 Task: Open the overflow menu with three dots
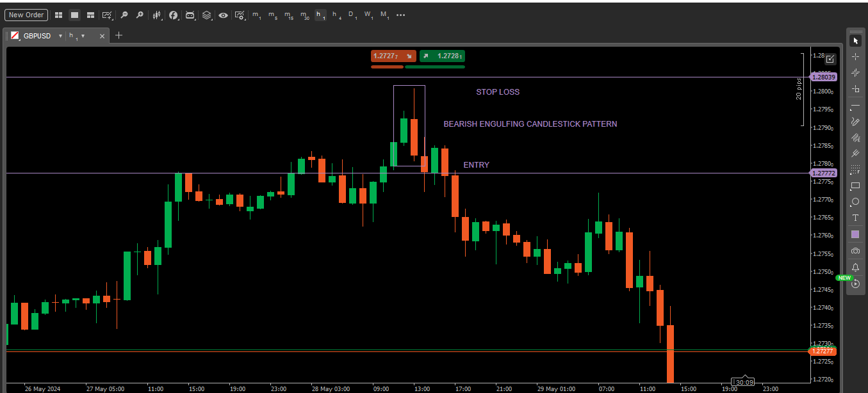tap(400, 15)
